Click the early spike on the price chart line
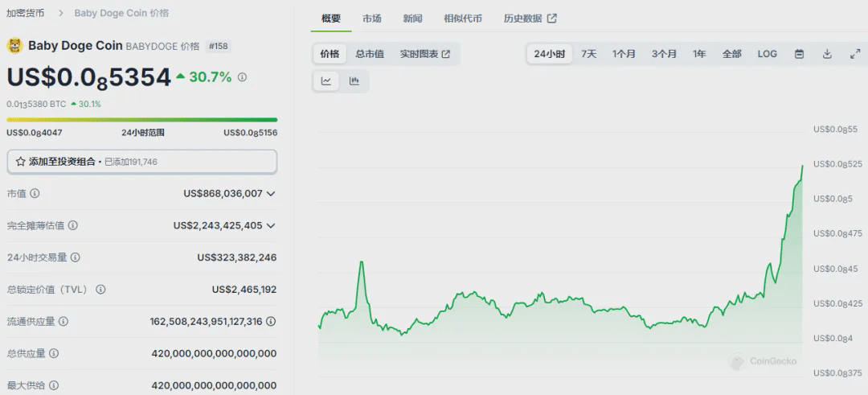 point(361,262)
